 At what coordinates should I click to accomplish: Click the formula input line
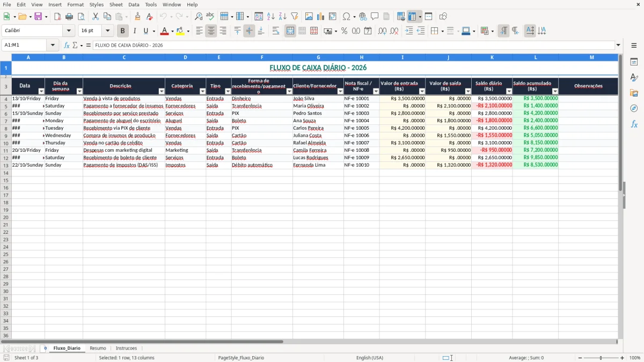coord(354,45)
